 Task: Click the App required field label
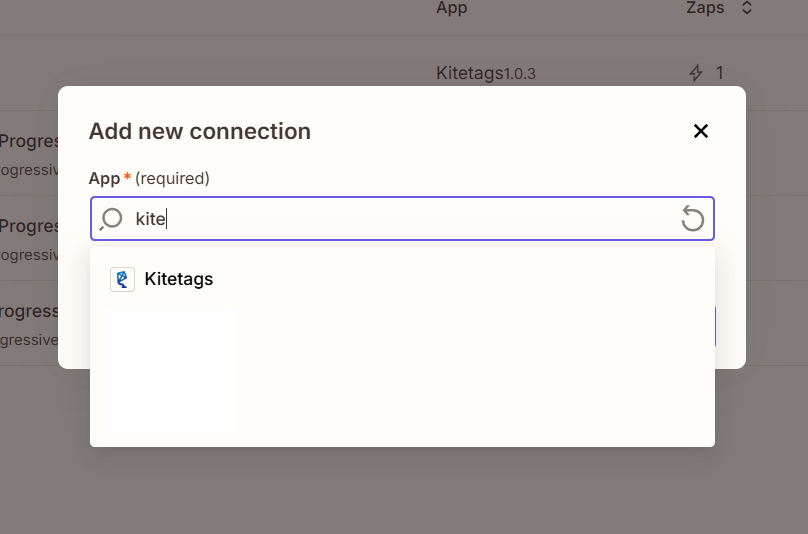click(149, 178)
